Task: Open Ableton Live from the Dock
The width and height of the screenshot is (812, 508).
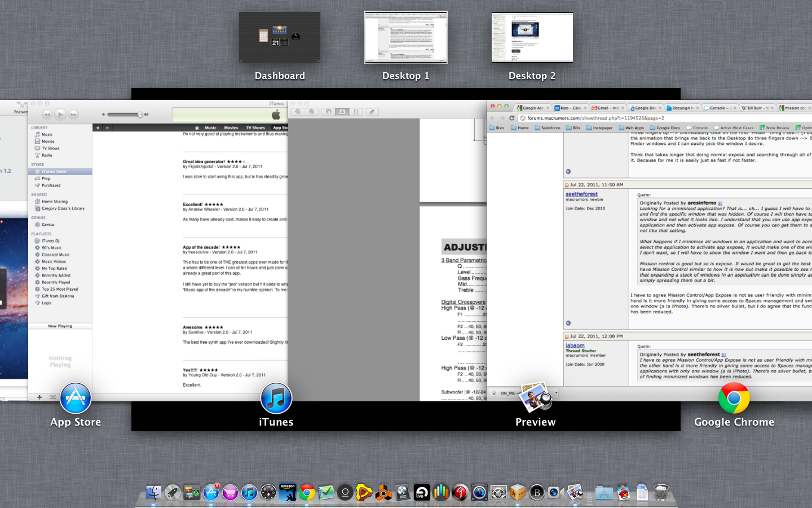Action: pos(422,492)
